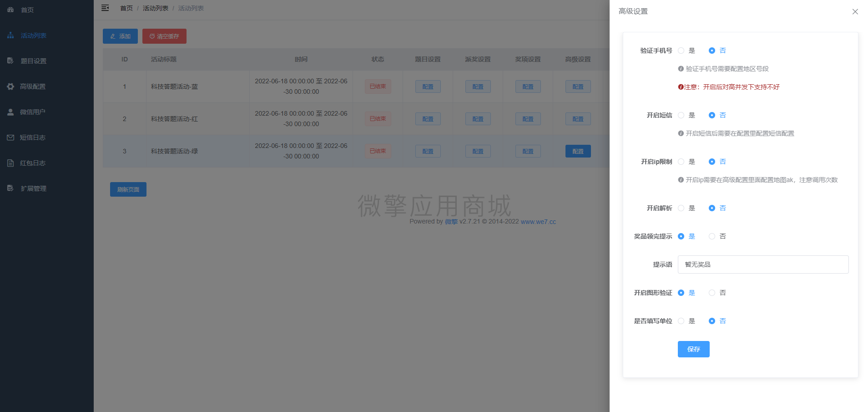Open 微信用户 in the sidebar menu
Viewport: 868px width, 412px height.
coord(47,112)
